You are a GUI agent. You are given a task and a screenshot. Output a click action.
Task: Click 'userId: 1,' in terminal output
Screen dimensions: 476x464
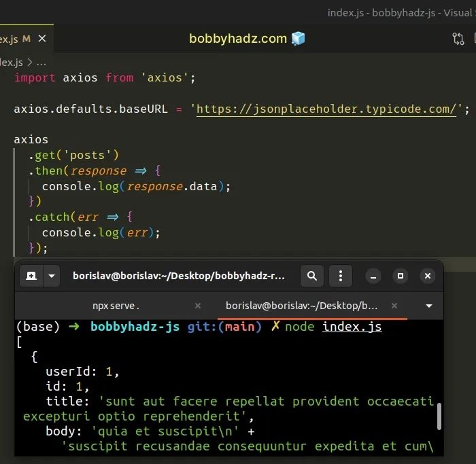point(82,372)
